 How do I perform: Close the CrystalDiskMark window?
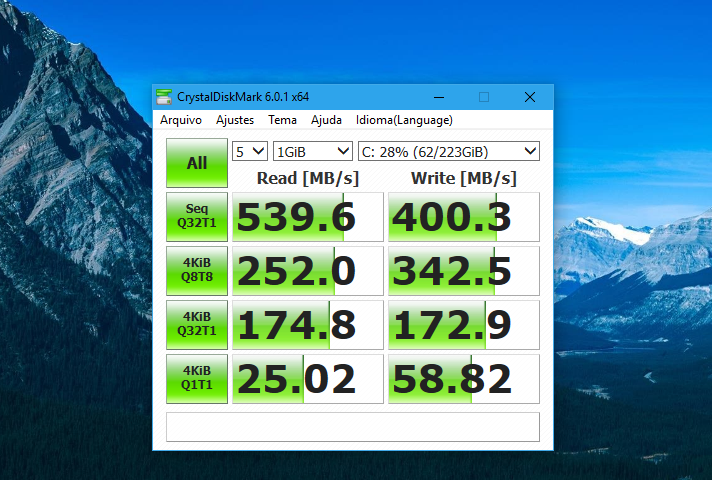pos(529,97)
